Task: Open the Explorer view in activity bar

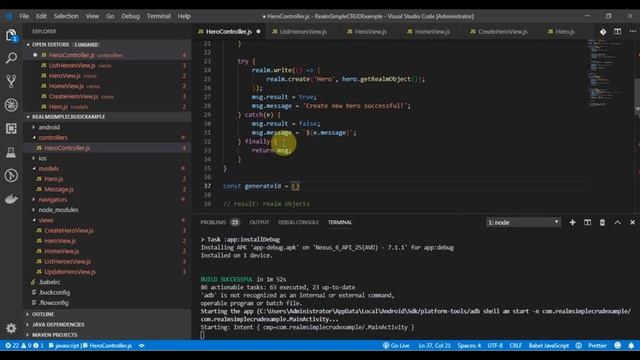Action: click(x=11, y=35)
